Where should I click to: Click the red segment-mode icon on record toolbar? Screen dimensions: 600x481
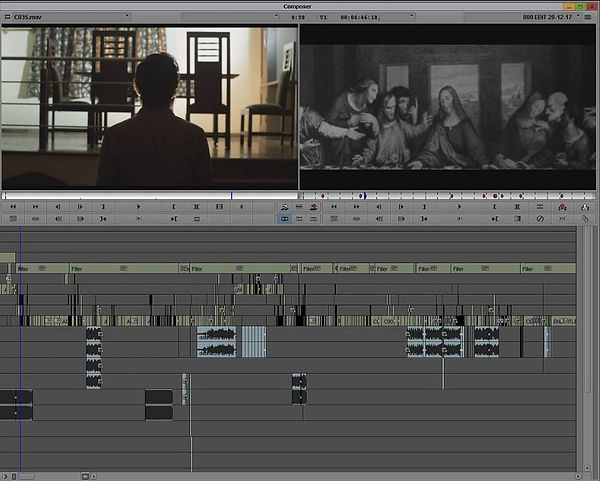tap(562, 207)
